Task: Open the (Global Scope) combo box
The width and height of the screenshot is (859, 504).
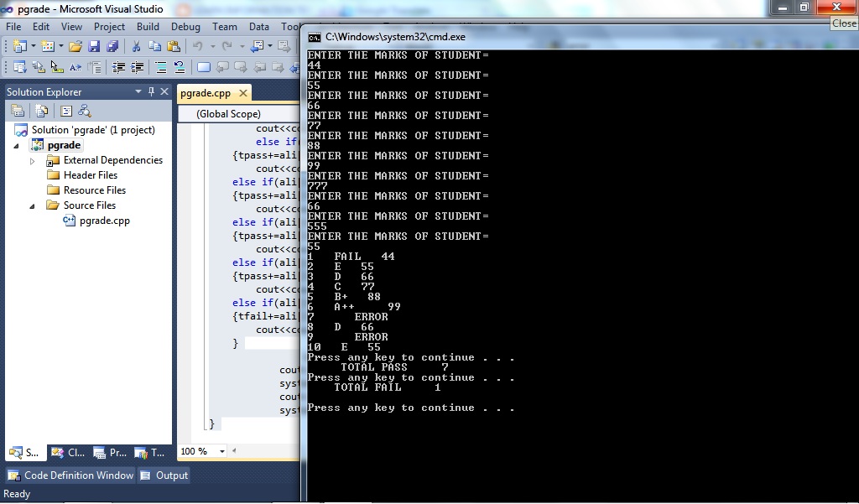Action: [238, 114]
